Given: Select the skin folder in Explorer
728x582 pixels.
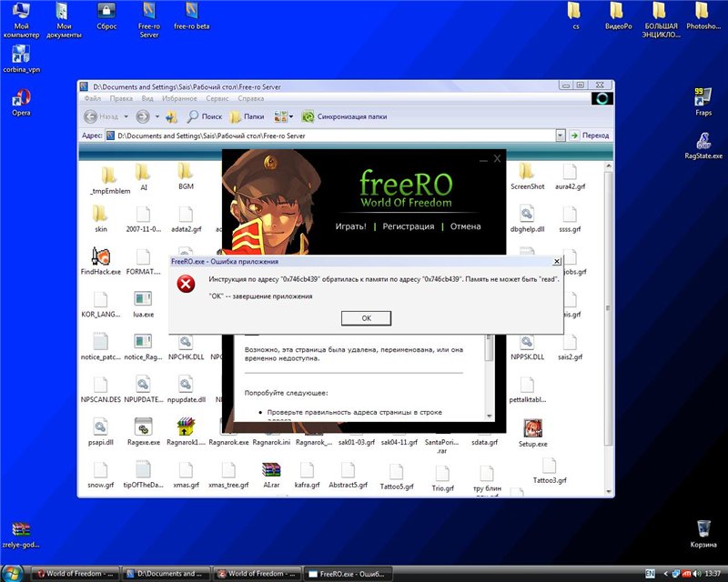Looking at the screenshot, I should click(101, 218).
